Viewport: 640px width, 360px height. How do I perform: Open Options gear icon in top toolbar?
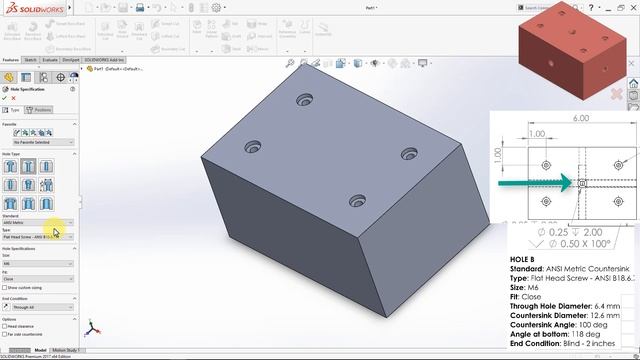click(x=216, y=8)
